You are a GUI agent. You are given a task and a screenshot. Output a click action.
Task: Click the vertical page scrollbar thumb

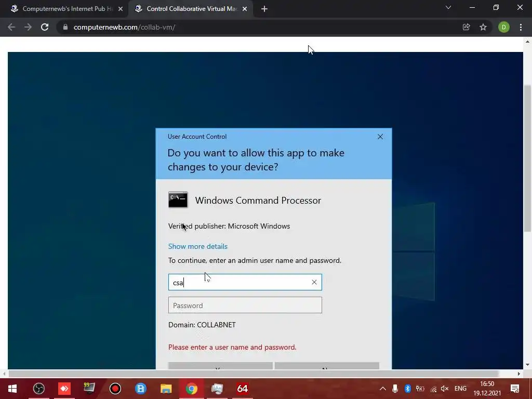click(x=527, y=158)
